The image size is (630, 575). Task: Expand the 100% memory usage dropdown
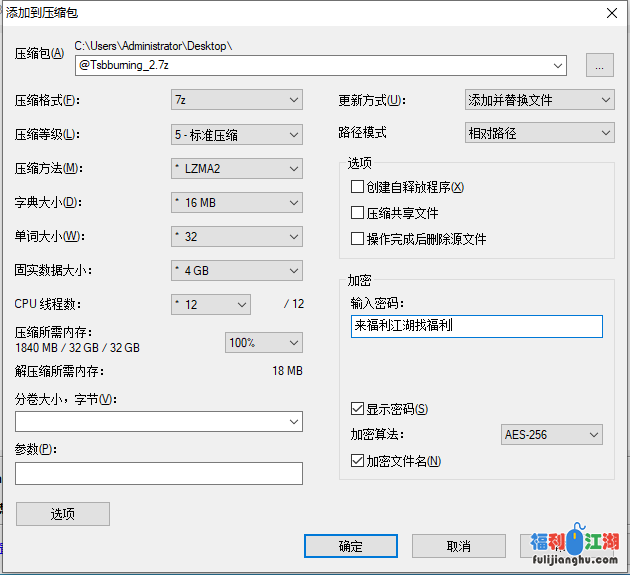263,342
